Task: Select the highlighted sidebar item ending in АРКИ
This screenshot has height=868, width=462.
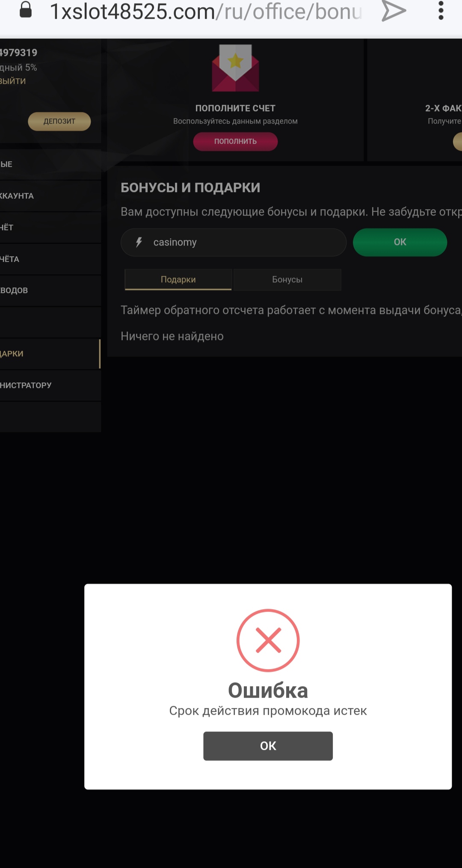Action: 50,354
